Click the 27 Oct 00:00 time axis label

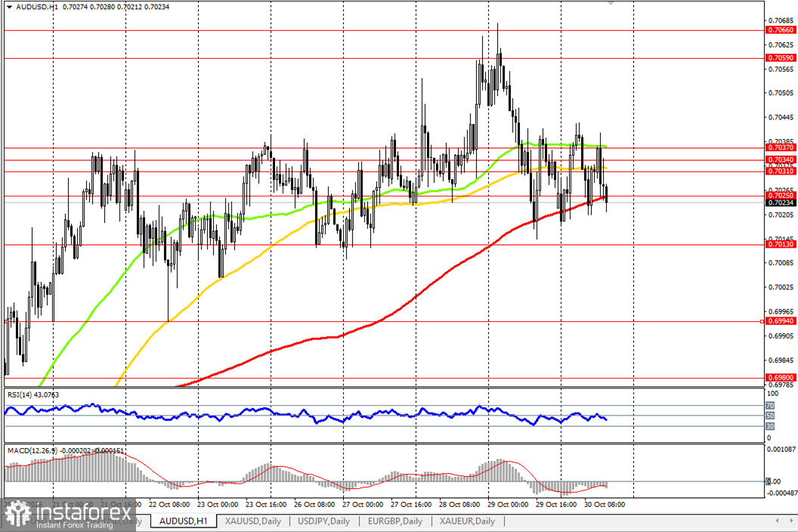(363, 505)
